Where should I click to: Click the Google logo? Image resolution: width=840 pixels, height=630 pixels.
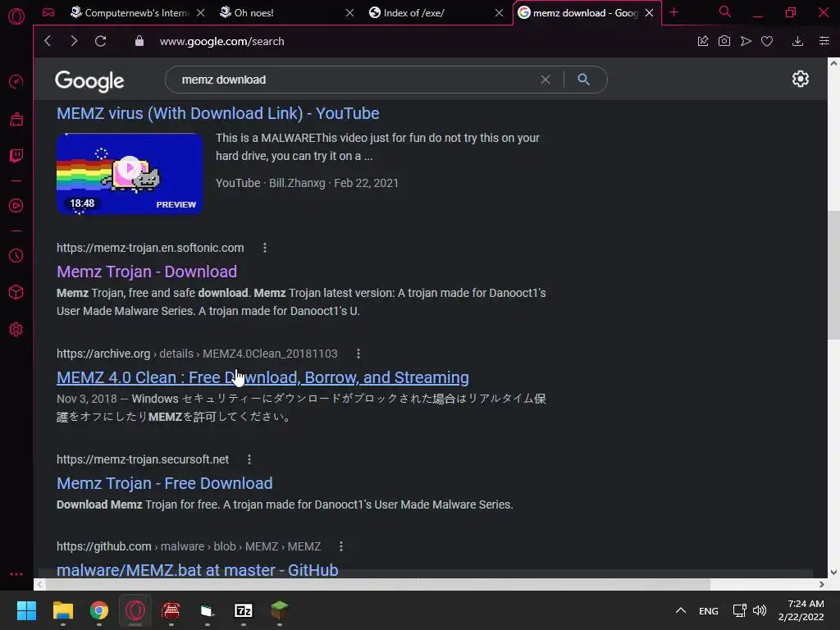[x=89, y=80]
